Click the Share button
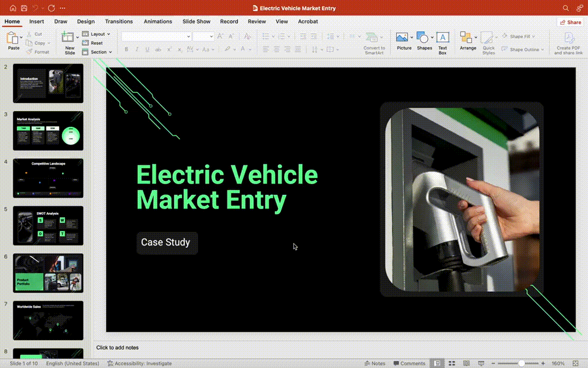 pyautogui.click(x=570, y=22)
